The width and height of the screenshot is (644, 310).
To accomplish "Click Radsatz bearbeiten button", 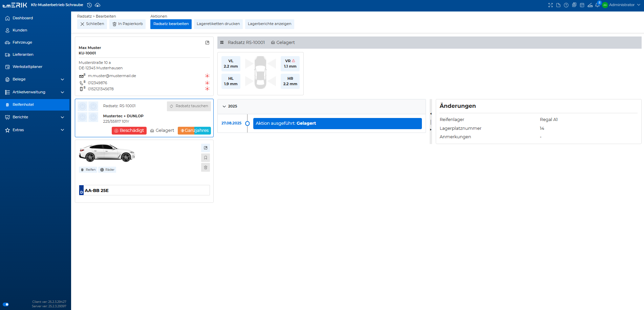I will (171, 24).
